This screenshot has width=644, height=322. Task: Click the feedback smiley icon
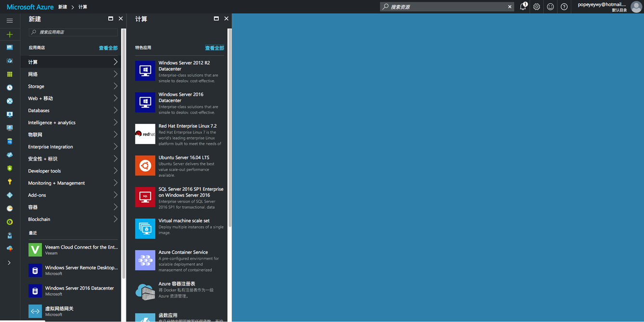[x=550, y=7]
